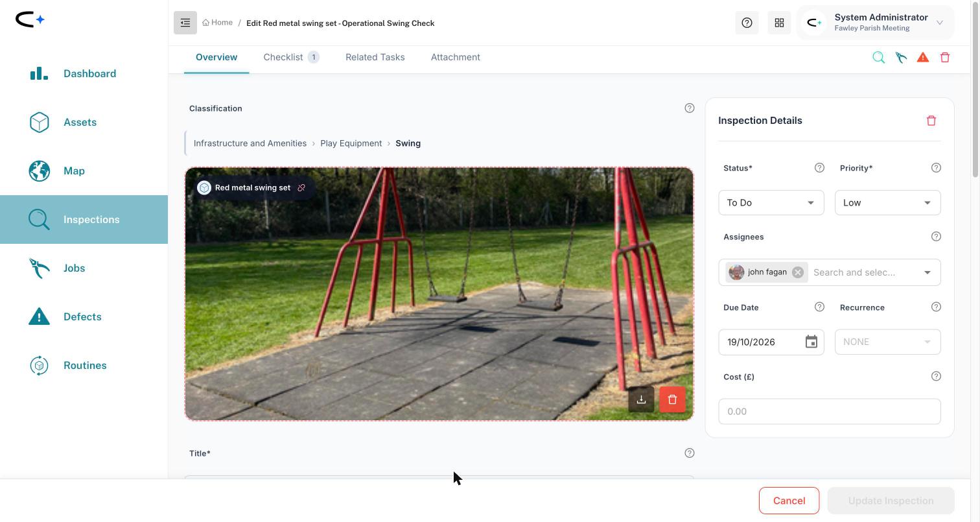Switch to the Related Tasks tab

pyautogui.click(x=375, y=58)
